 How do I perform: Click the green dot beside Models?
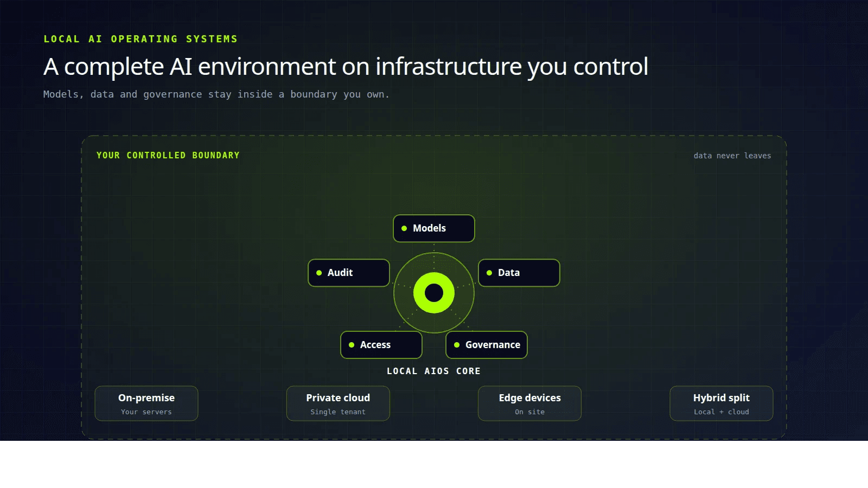(x=404, y=228)
